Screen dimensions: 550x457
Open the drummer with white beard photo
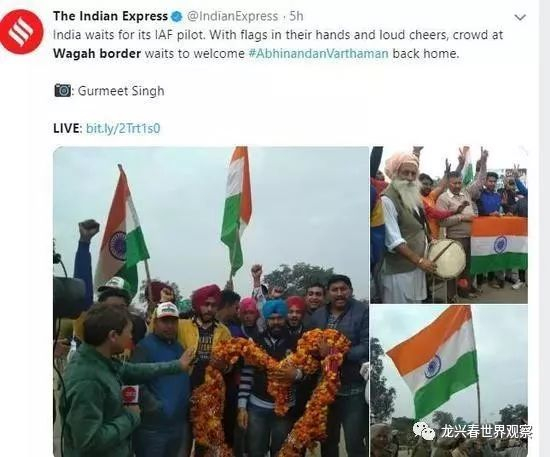pyautogui.click(x=449, y=224)
